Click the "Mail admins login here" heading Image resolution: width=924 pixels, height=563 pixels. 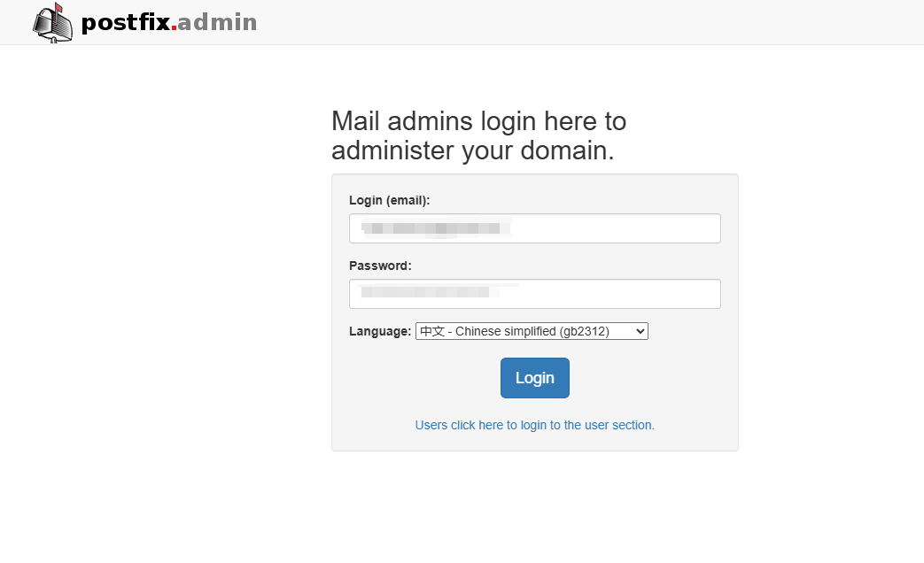tap(478, 120)
